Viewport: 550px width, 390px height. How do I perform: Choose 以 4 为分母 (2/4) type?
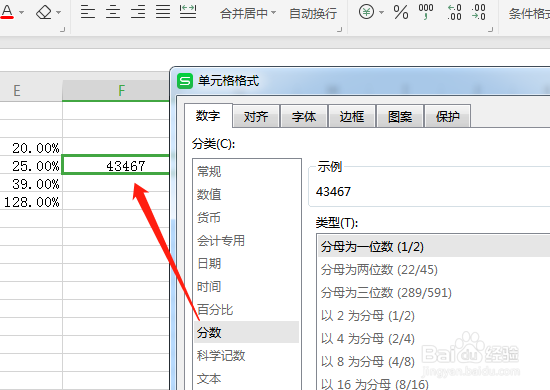tap(434, 338)
